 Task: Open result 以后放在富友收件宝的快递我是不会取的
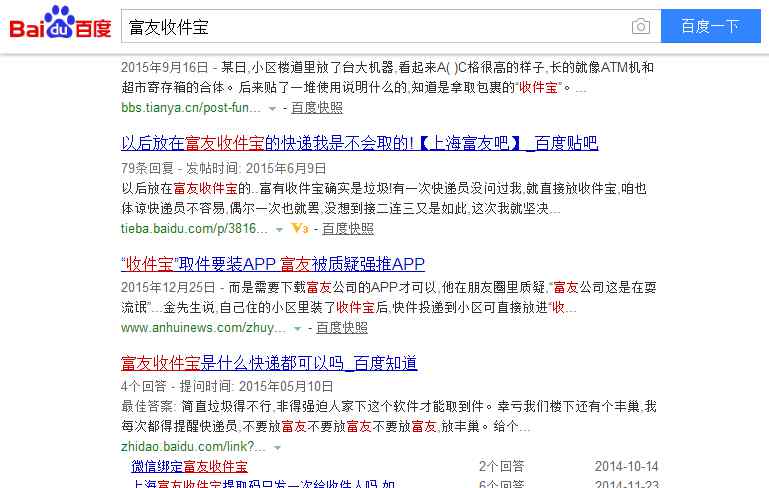tap(359, 143)
